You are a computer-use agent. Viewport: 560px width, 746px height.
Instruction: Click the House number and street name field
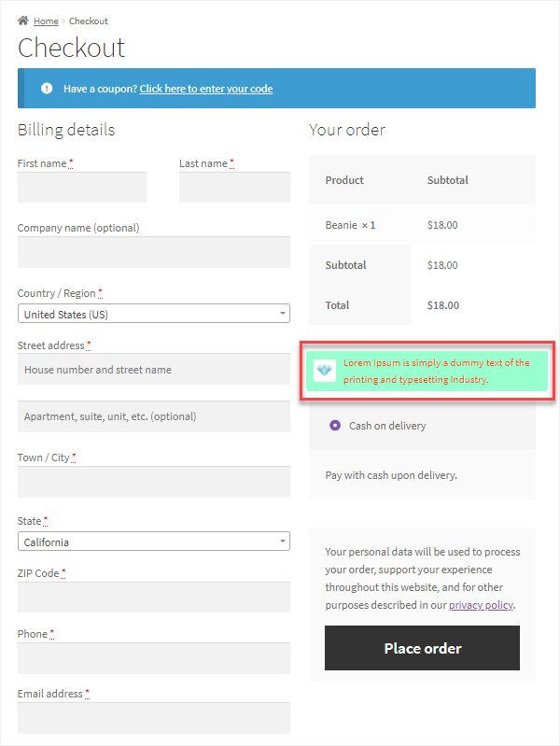(154, 369)
